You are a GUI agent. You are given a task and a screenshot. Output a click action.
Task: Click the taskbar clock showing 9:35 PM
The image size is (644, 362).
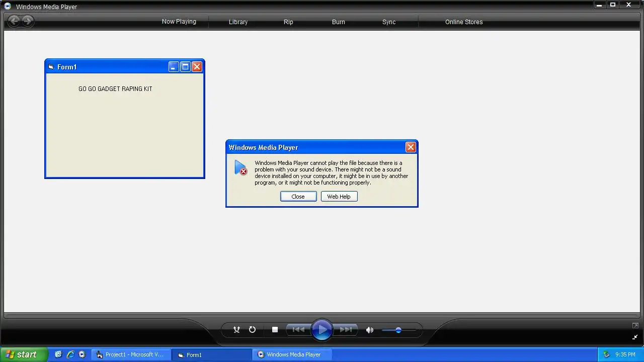click(x=625, y=354)
